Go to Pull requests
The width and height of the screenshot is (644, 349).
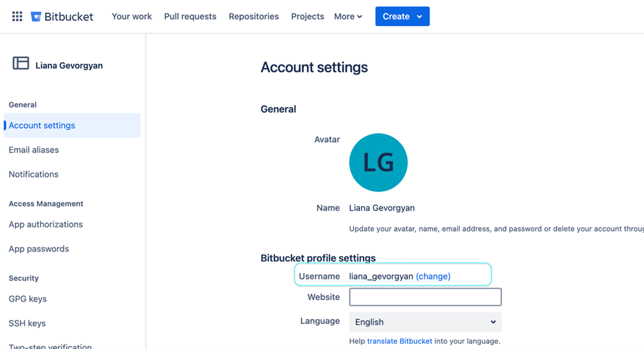[x=190, y=16]
